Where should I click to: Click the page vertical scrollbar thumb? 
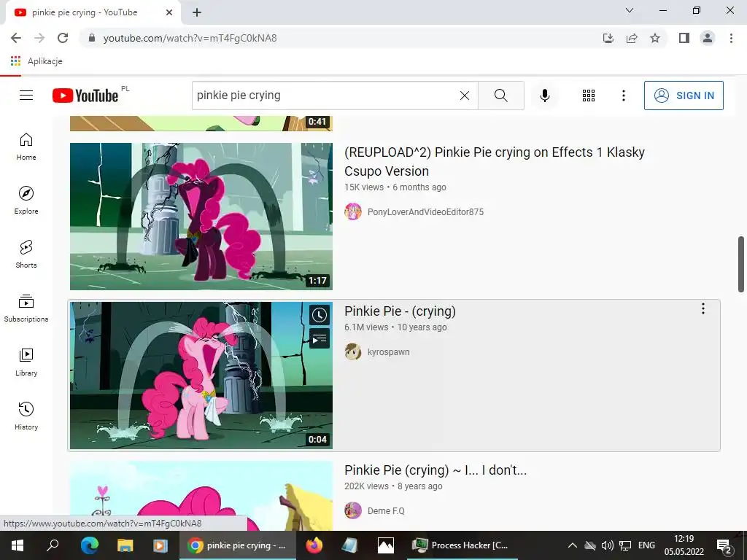pyautogui.click(x=741, y=264)
